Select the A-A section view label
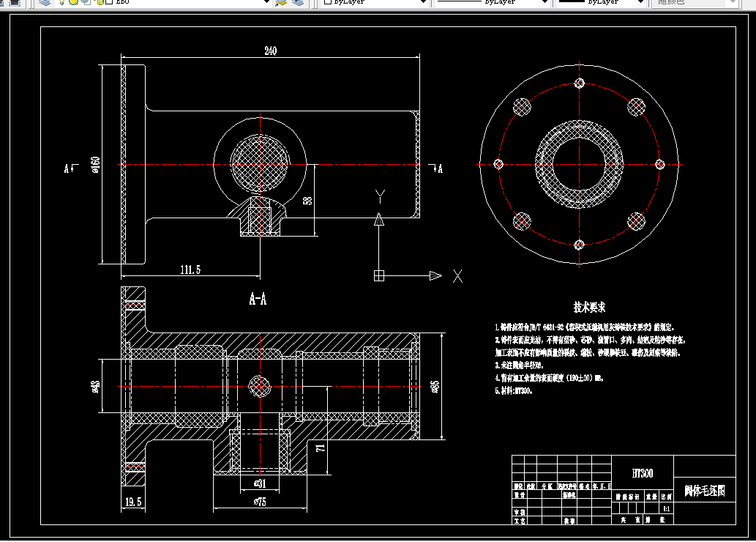This screenshot has height=542, width=756. pos(258,300)
